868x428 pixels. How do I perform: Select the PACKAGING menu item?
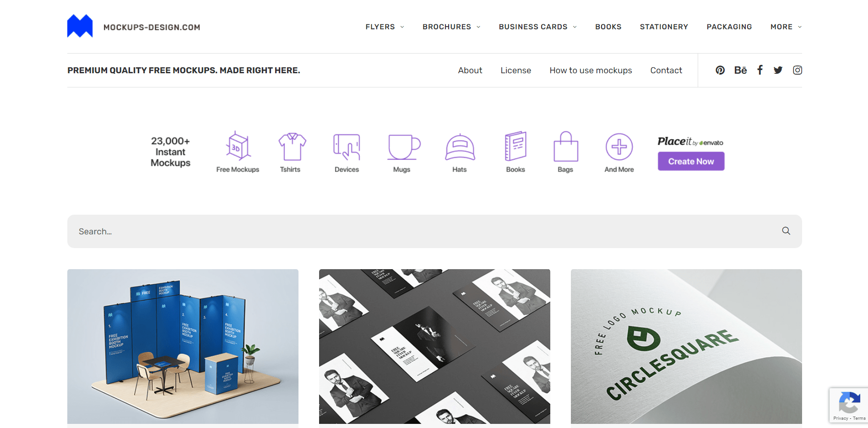[x=729, y=27]
